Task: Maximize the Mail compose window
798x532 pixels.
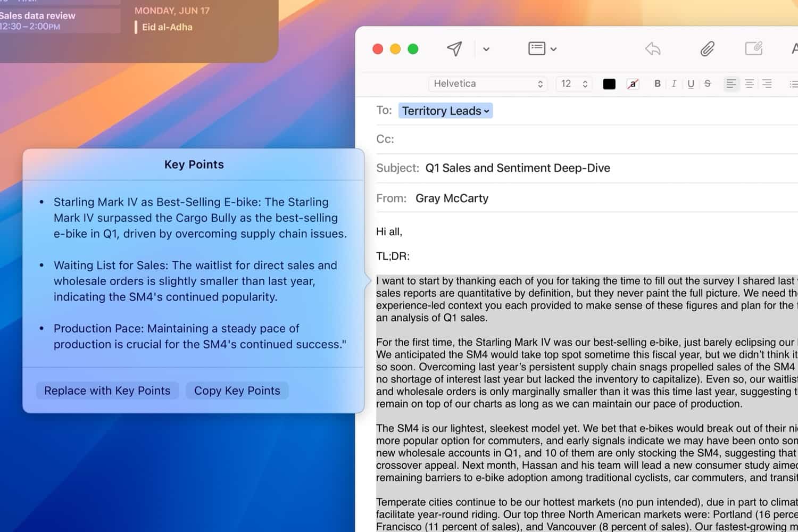Action: tap(413, 49)
